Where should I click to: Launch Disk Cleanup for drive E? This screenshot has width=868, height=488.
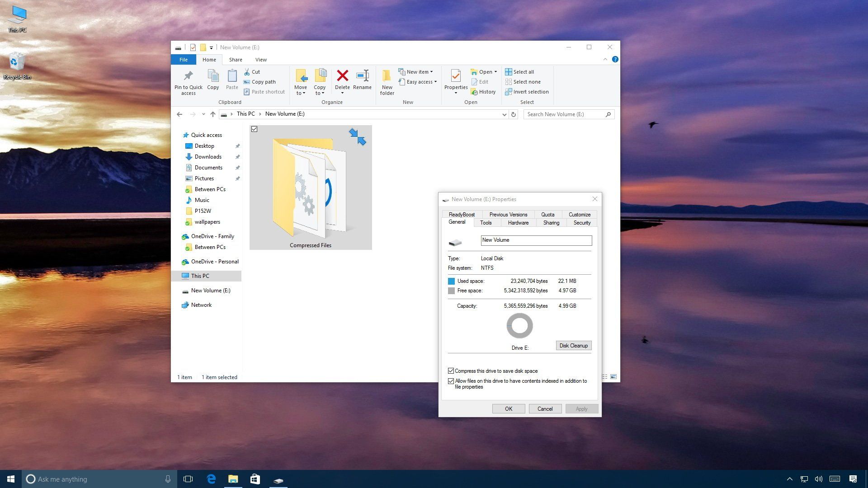pyautogui.click(x=573, y=345)
